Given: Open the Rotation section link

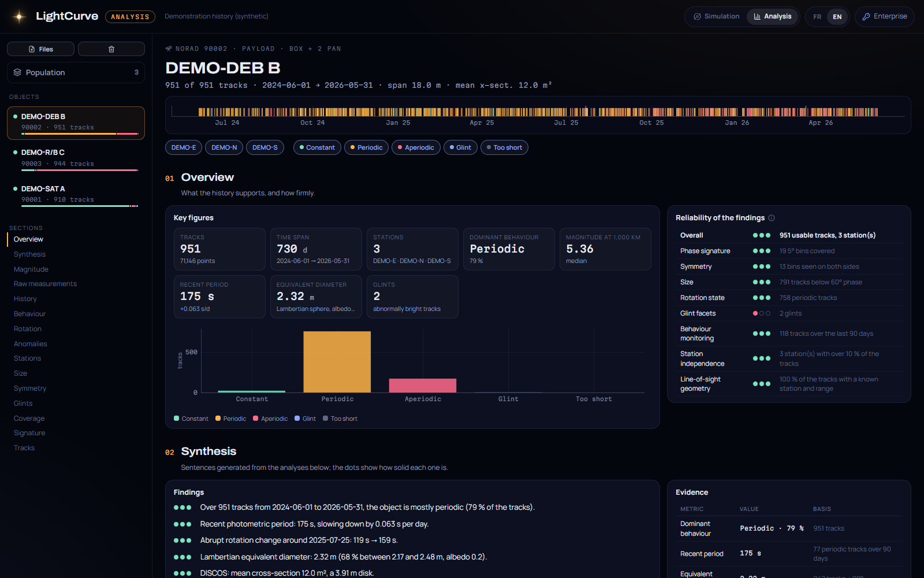Looking at the screenshot, I should click(28, 329).
